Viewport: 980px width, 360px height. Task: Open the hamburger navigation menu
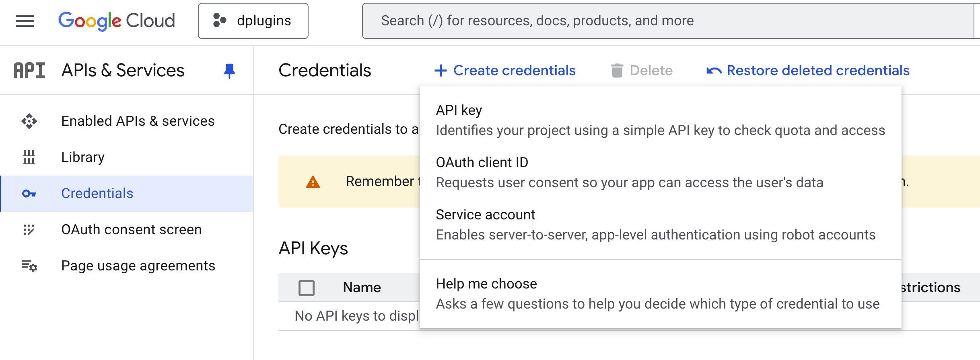pos(25,21)
